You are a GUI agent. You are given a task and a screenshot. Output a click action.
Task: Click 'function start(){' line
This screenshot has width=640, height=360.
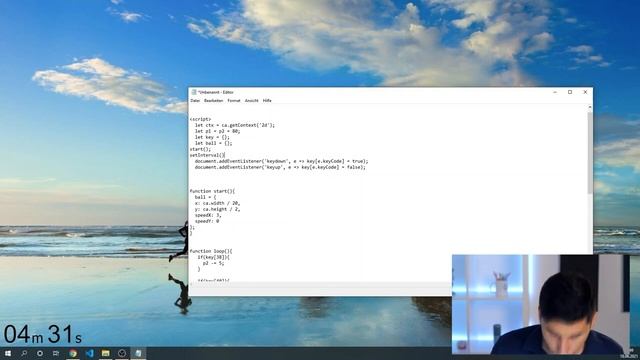pyautogui.click(x=212, y=191)
